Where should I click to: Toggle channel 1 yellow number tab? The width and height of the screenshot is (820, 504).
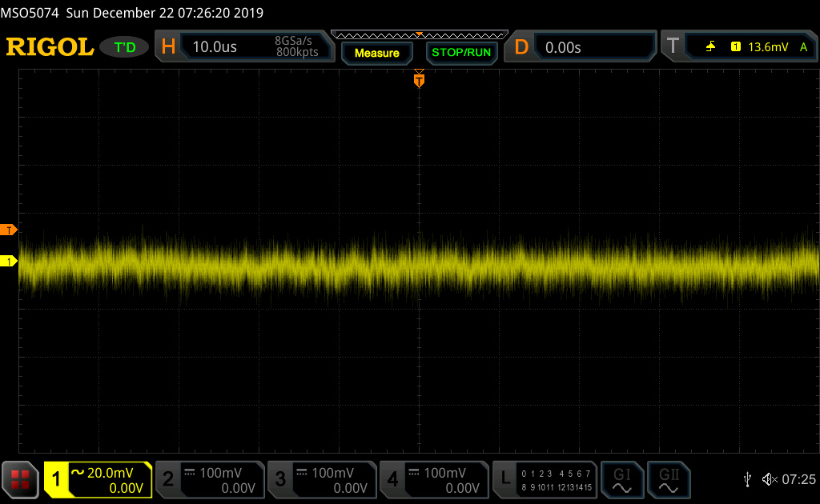[x=57, y=479]
